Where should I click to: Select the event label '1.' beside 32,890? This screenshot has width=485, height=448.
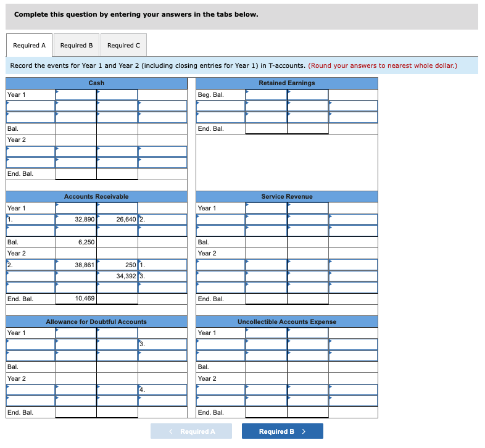coord(31,219)
